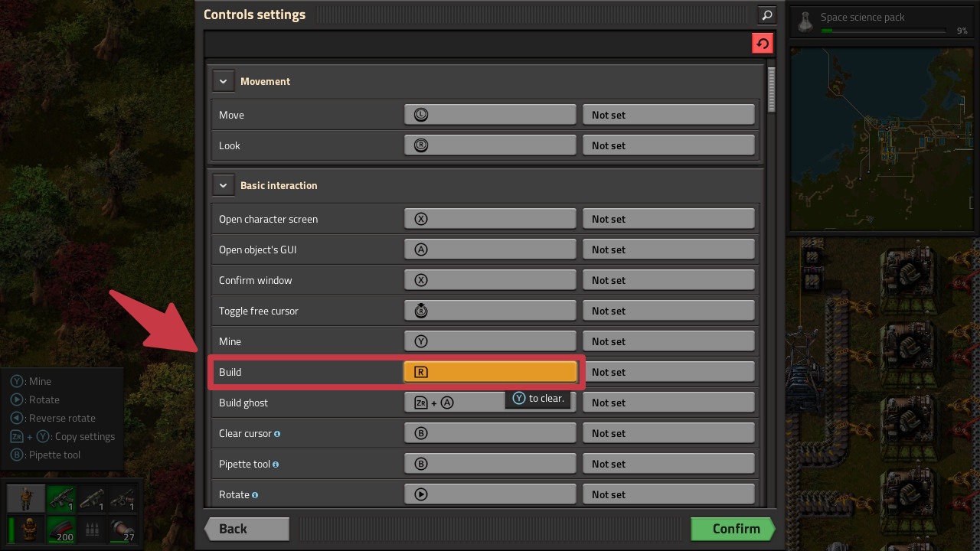The height and width of the screenshot is (551, 980).
Task: Set alternative binding for Build ghost
Action: 668,403
